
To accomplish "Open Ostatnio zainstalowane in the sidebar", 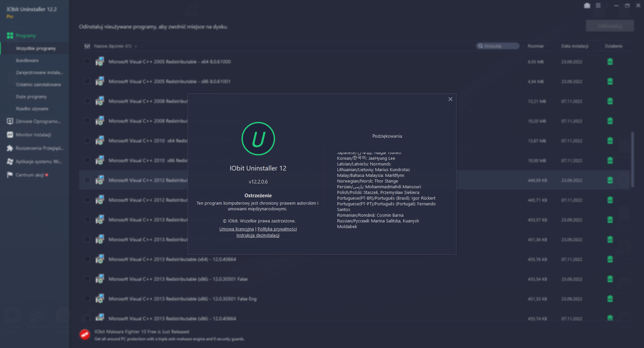I will pyautogui.click(x=39, y=85).
